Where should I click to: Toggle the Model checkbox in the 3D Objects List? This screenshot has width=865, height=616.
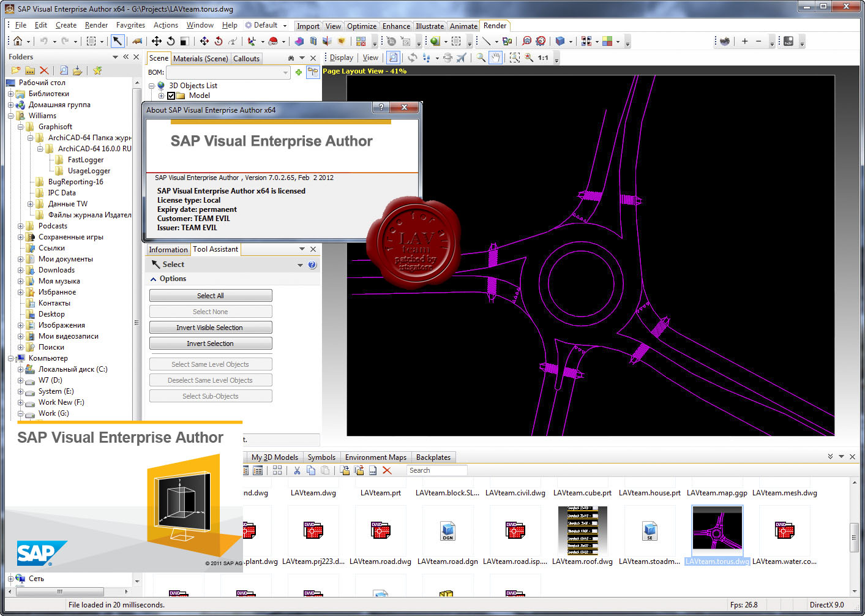pyautogui.click(x=171, y=96)
